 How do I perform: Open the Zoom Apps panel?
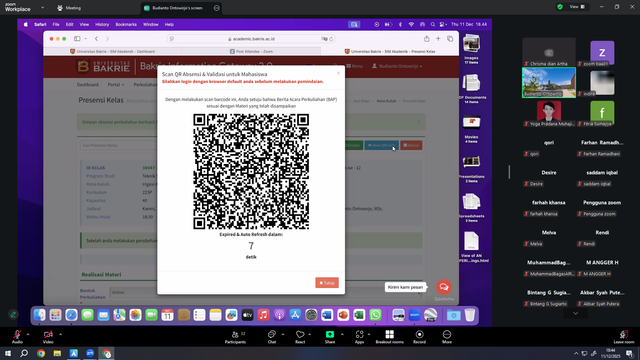359,337
